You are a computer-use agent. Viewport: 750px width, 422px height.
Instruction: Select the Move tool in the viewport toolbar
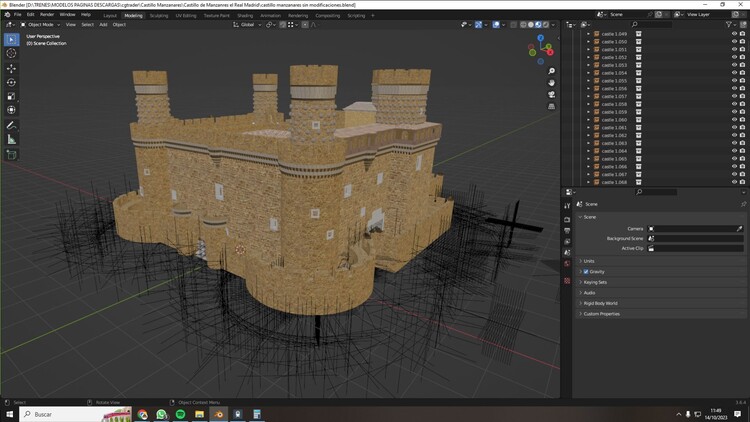[11, 68]
